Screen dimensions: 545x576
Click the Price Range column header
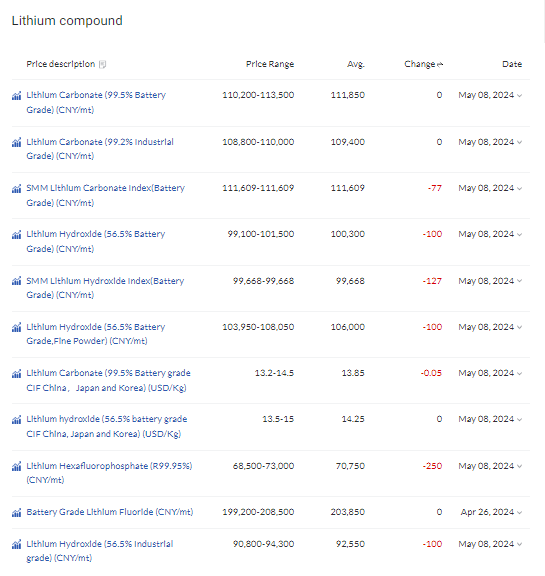click(x=270, y=64)
